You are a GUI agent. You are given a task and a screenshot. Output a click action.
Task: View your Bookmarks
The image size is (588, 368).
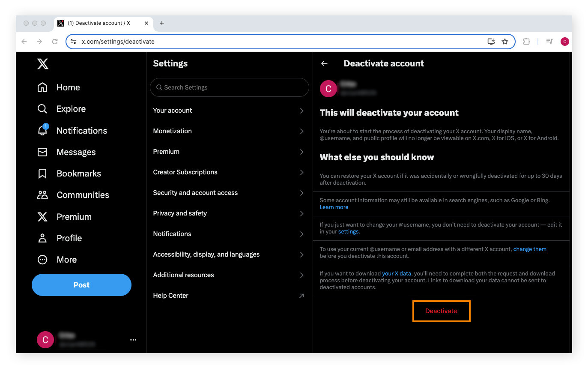click(78, 174)
